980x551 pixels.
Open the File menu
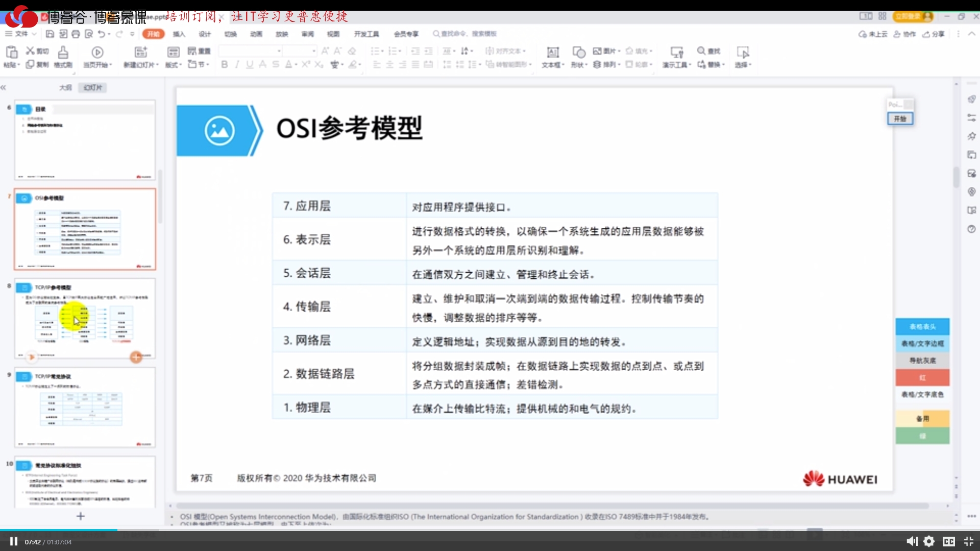[20, 34]
